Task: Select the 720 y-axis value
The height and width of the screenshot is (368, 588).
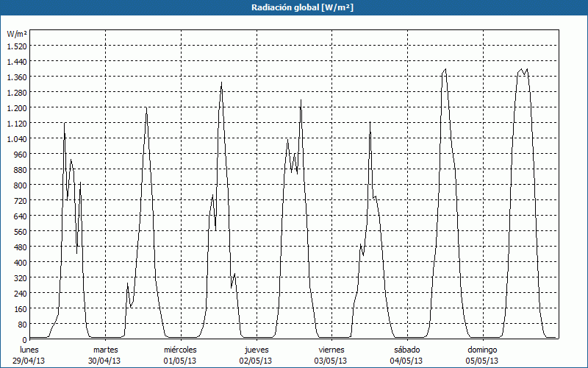Action: coord(19,200)
